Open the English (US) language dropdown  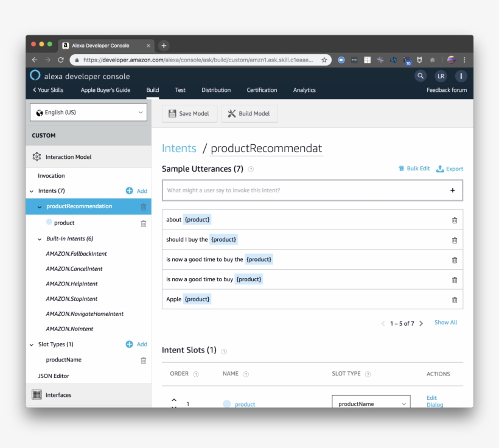point(88,113)
